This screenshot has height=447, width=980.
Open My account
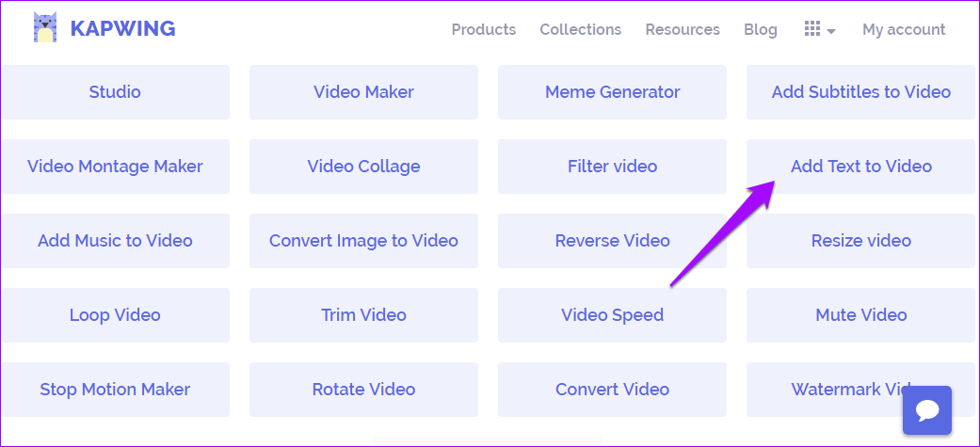coord(904,29)
